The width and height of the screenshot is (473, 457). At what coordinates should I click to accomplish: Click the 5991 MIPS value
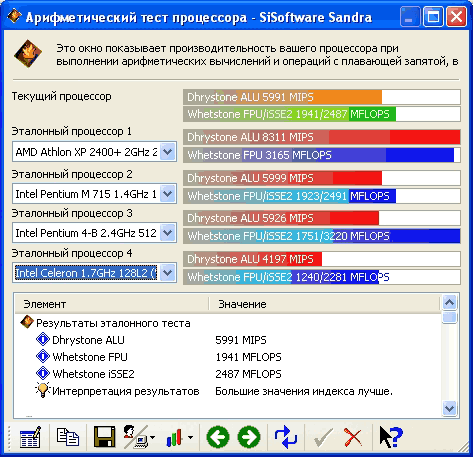[241, 340]
